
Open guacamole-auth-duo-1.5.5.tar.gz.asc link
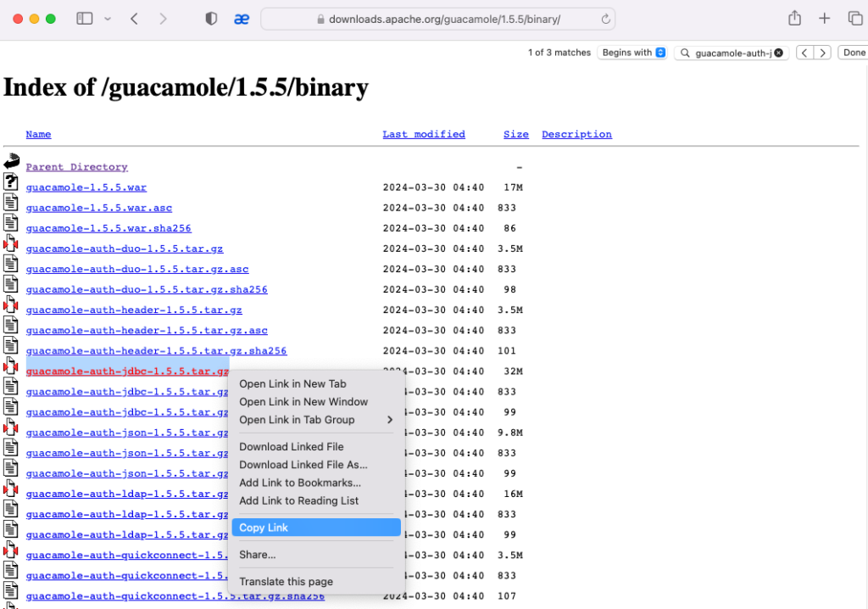(136, 270)
